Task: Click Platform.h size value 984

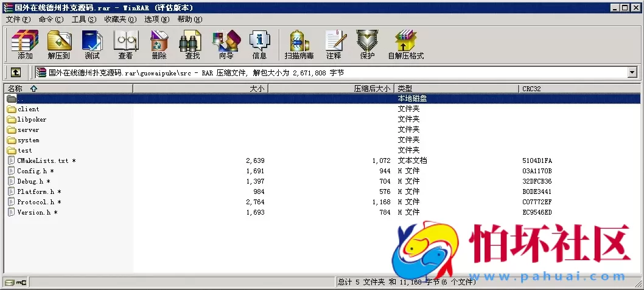Action: [259, 192]
